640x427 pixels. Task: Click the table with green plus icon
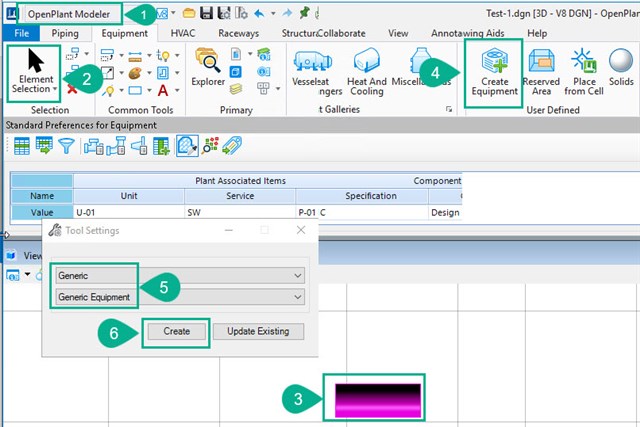point(161,146)
